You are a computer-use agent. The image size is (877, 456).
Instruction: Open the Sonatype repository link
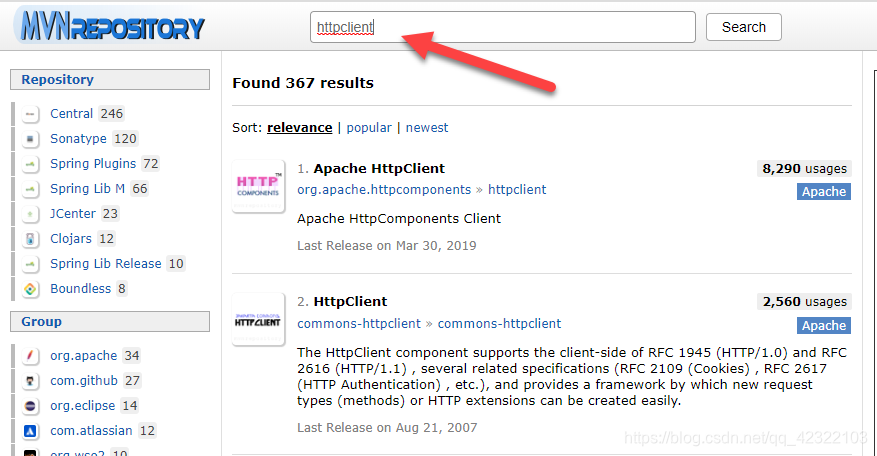tap(78, 138)
